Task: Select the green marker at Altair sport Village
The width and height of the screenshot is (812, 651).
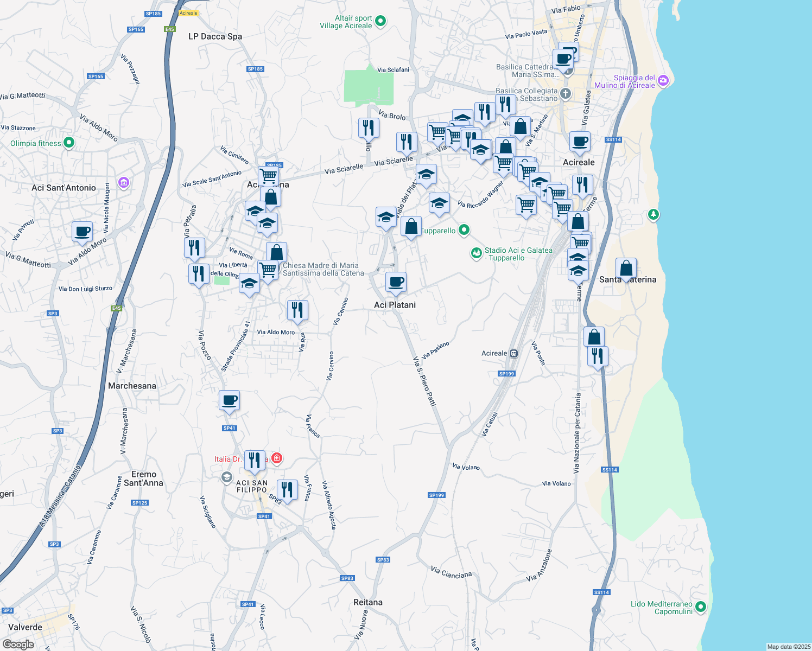Action: click(x=380, y=20)
